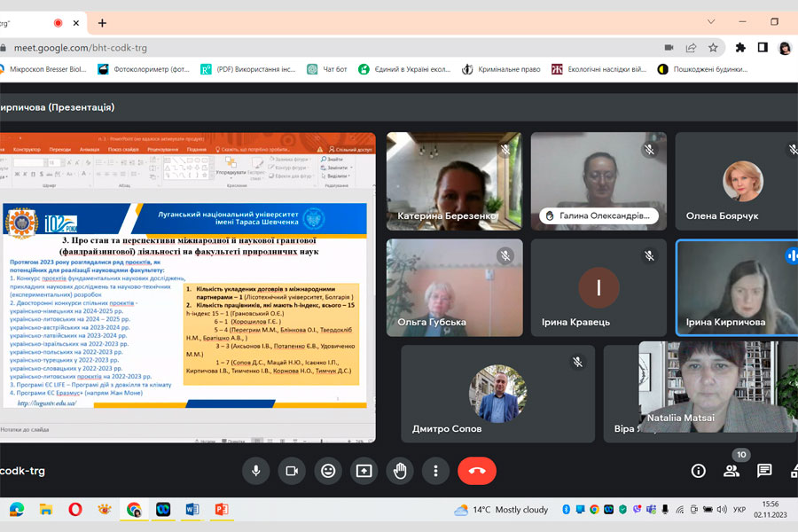Open the chat messages panel
Viewport: 798px width, 532px height.
[764, 471]
